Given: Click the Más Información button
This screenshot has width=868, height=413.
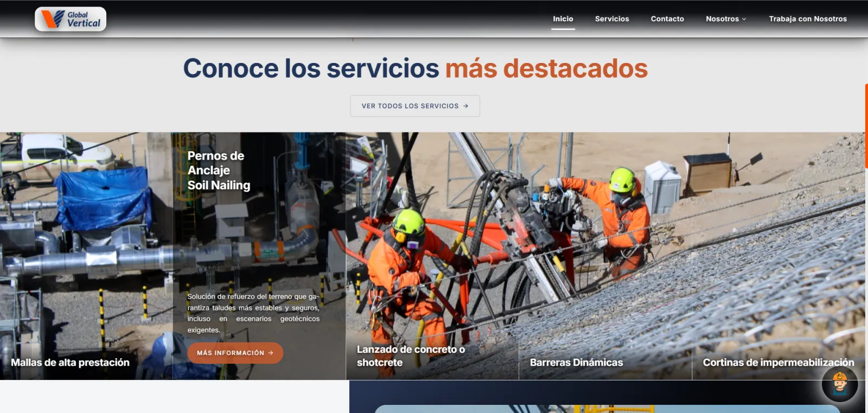Looking at the screenshot, I should point(235,353).
